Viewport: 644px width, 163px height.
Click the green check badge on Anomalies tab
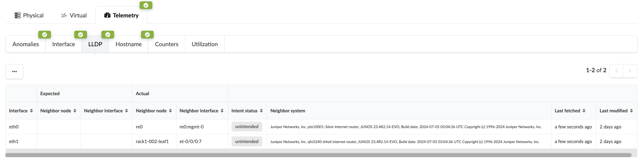[x=44, y=35]
